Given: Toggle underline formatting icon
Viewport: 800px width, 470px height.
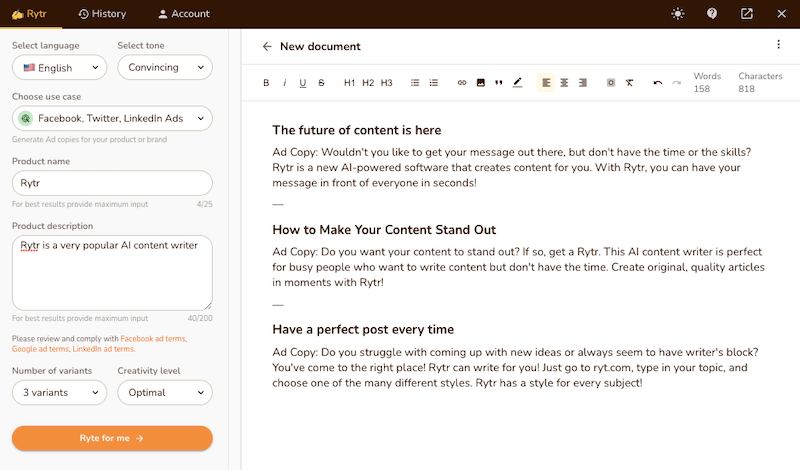Looking at the screenshot, I should (303, 83).
